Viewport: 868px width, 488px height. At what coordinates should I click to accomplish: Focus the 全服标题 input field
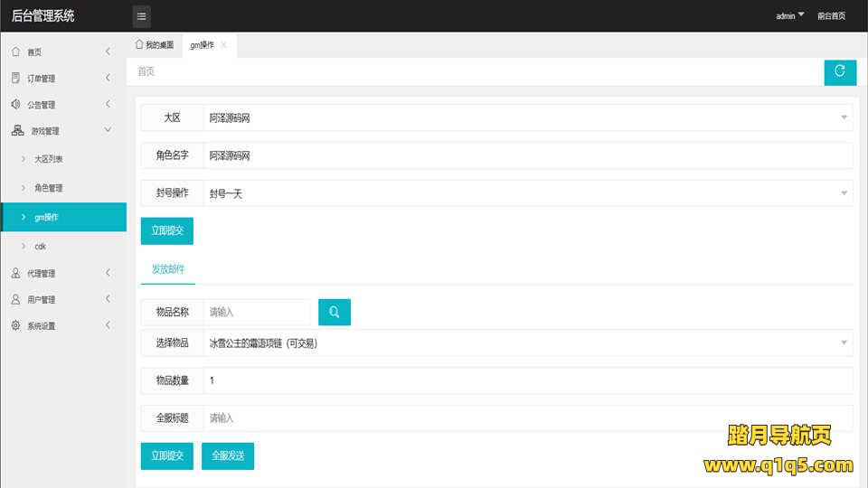tap(527, 418)
